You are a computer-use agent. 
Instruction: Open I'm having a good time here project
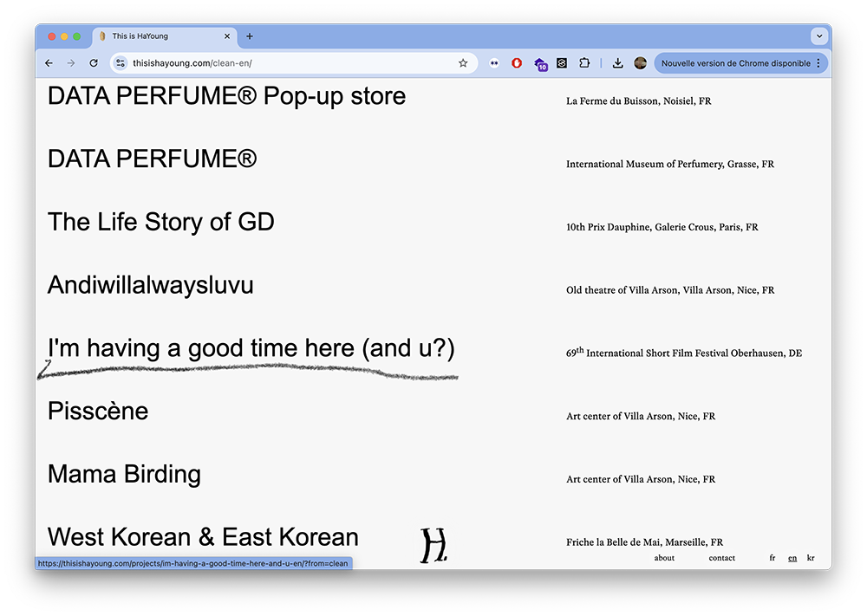pyautogui.click(x=251, y=348)
